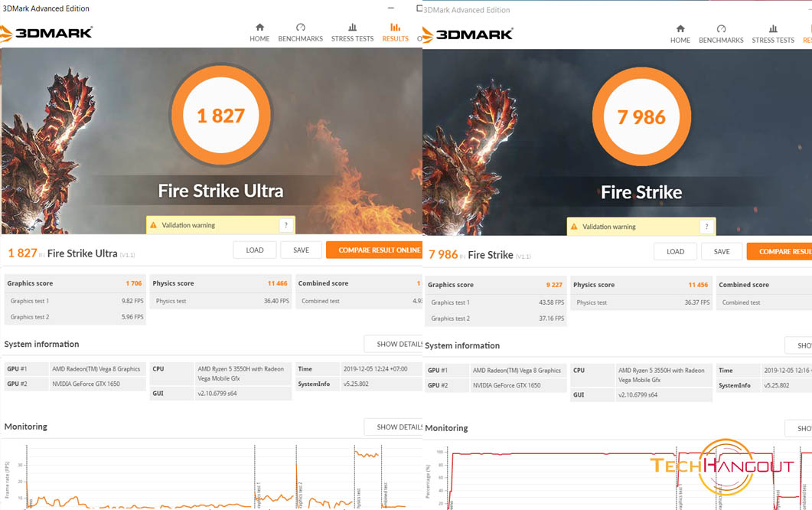Viewport: 812px width, 510px height.
Task: Click COMPARE RESULT button in Fire Strike window
Action: tap(779, 251)
